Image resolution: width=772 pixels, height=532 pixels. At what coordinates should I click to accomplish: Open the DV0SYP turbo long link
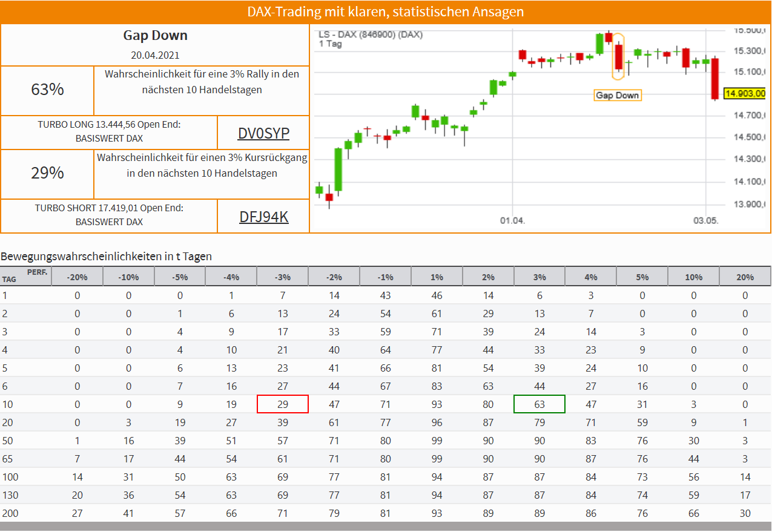pyautogui.click(x=263, y=133)
